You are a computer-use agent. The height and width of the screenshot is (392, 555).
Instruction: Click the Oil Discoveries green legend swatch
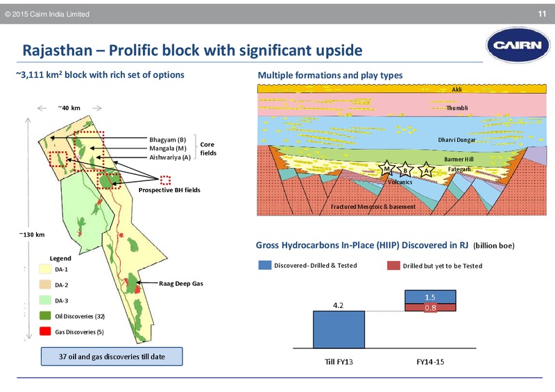pos(45,316)
